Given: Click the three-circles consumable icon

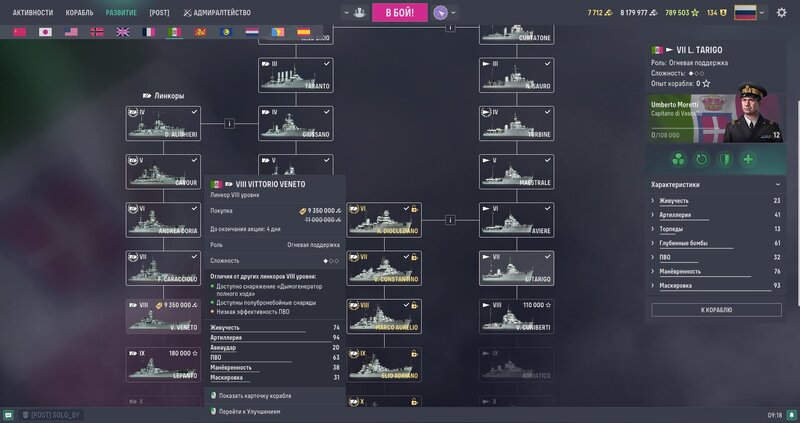Looking at the screenshot, I should point(677,160).
